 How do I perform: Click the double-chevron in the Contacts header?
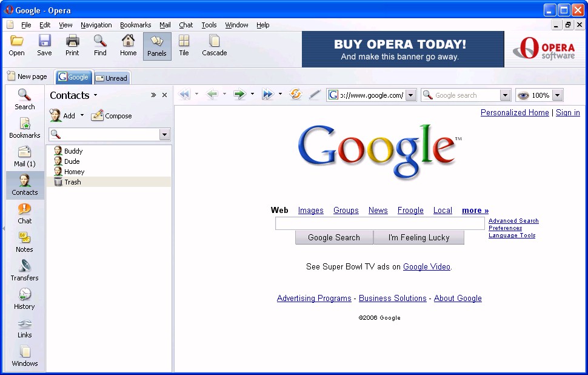(153, 95)
